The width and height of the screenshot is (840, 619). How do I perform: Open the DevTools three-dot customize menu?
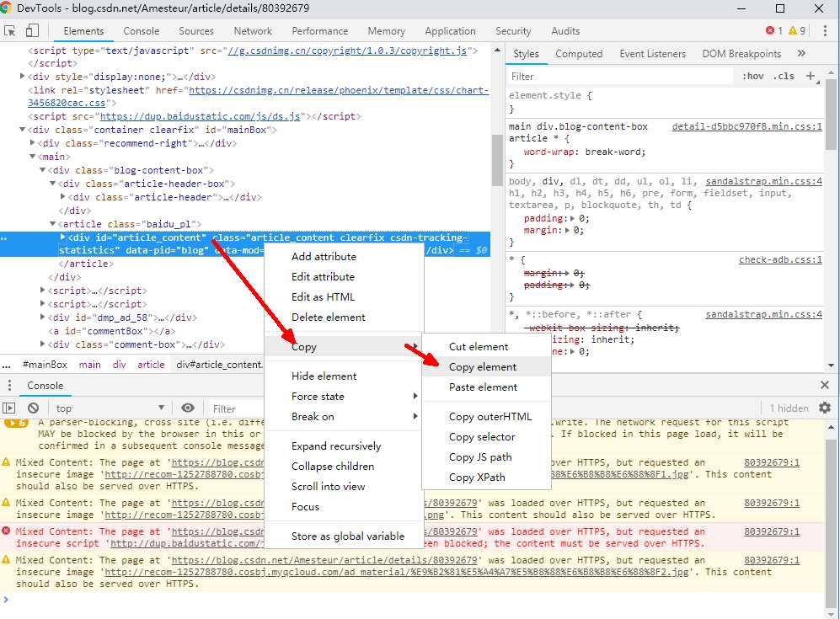pyautogui.click(x=825, y=31)
